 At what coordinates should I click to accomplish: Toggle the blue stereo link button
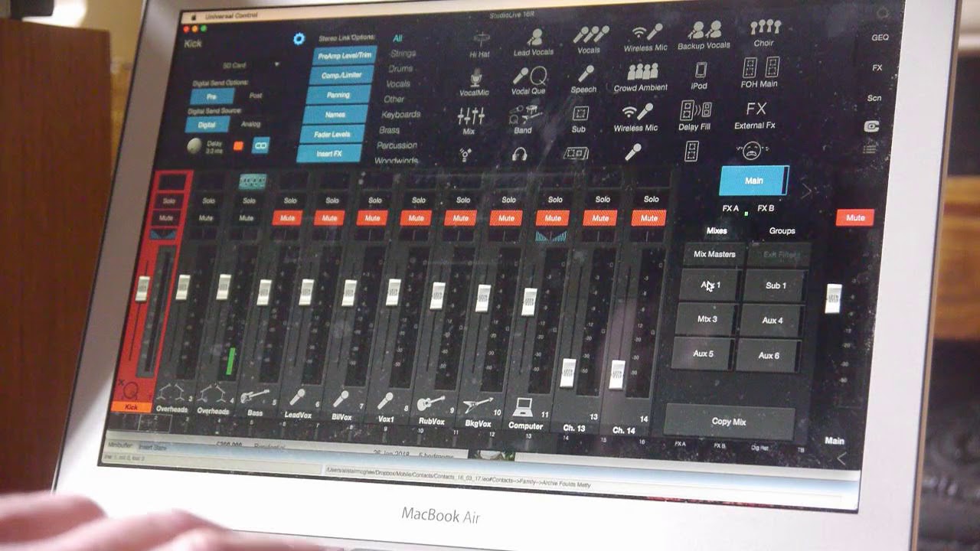click(261, 145)
